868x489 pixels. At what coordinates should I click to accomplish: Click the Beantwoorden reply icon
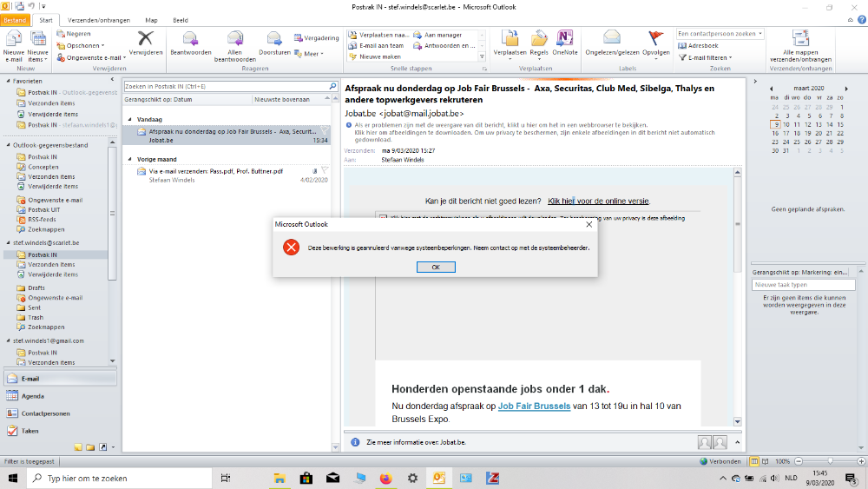[191, 42]
